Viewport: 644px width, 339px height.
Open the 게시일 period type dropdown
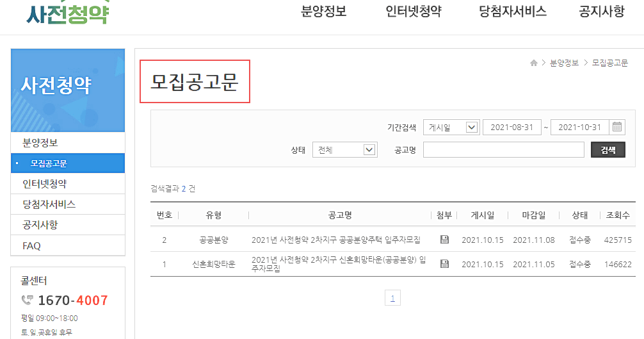point(451,128)
